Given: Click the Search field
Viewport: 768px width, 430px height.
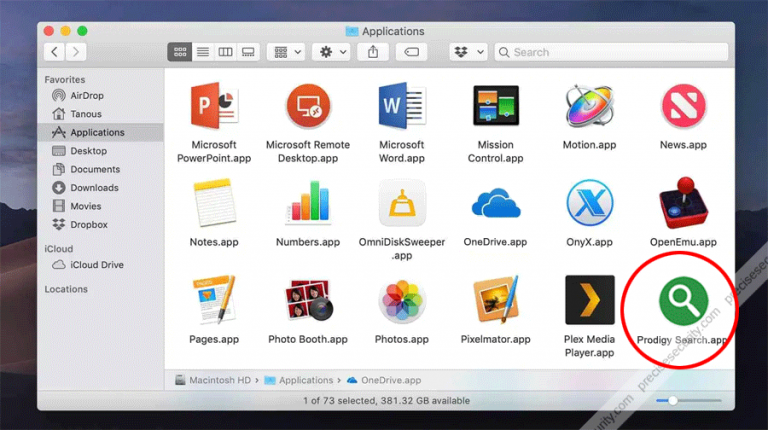Looking at the screenshot, I should (x=611, y=52).
